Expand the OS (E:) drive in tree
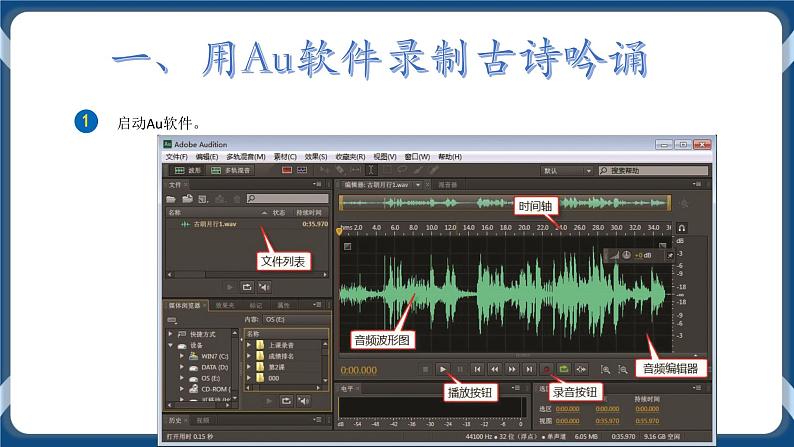 (x=181, y=378)
